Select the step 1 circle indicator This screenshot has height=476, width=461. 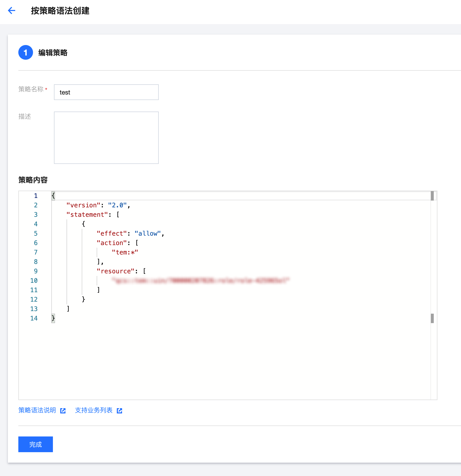[26, 53]
